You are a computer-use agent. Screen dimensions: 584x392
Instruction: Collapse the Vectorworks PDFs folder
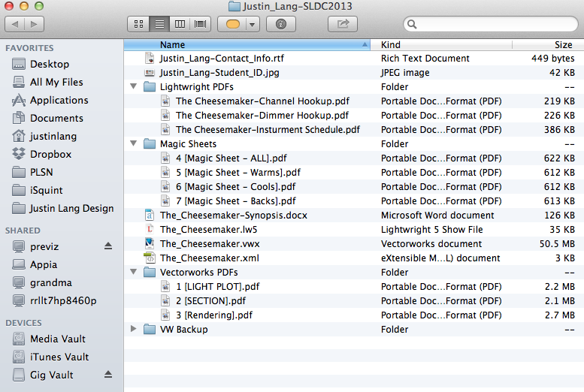pyautogui.click(x=133, y=272)
